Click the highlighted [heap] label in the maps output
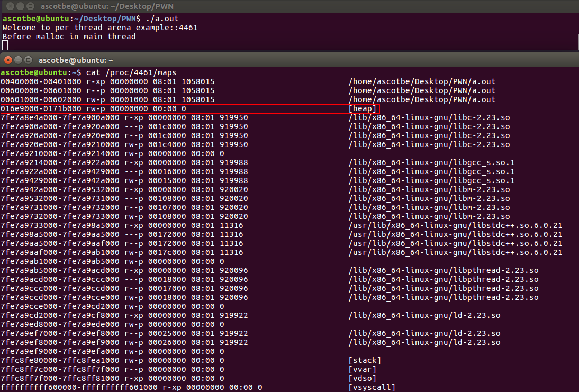The width and height of the screenshot is (579, 392). coord(362,109)
